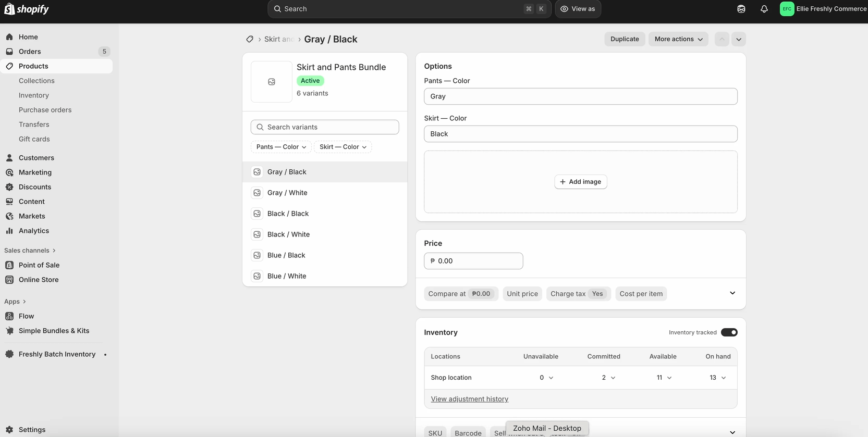Screen dimensions: 868x437
Task: Click the Customers sidebar icon
Action: coord(9,158)
